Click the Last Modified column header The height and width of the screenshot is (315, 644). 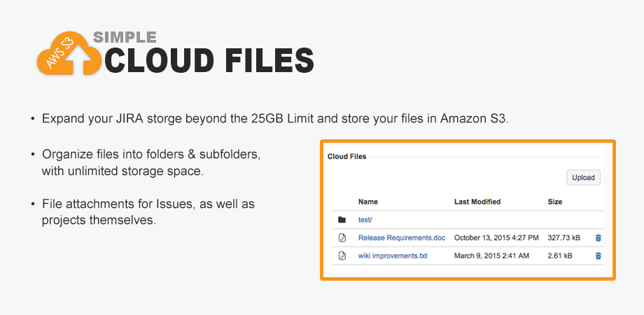[x=477, y=202]
